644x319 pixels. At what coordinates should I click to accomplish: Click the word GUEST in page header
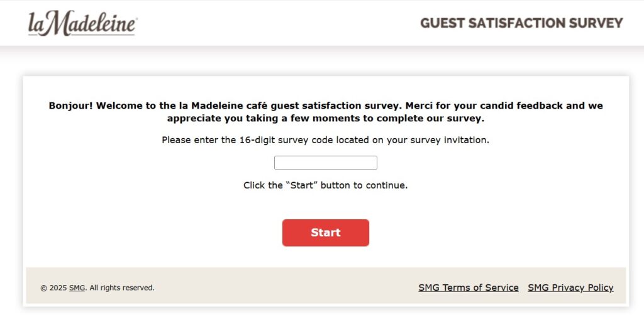tap(441, 23)
